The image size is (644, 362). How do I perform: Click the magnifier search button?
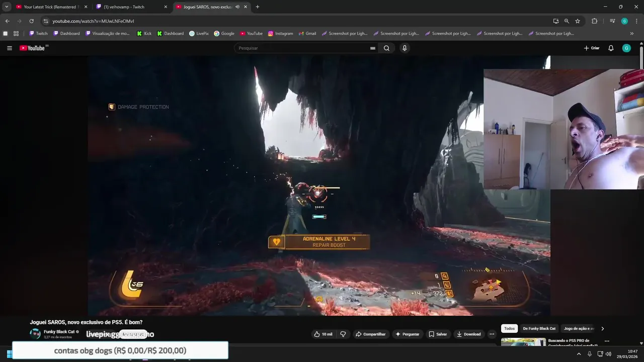click(386, 48)
